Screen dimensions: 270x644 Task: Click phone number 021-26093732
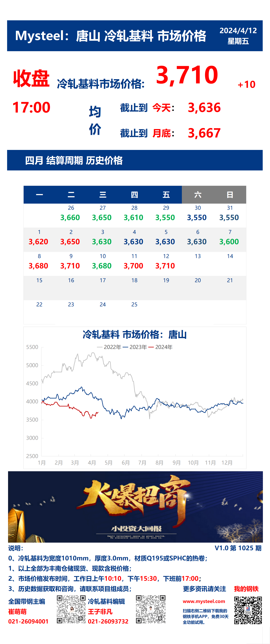click(x=108, y=622)
